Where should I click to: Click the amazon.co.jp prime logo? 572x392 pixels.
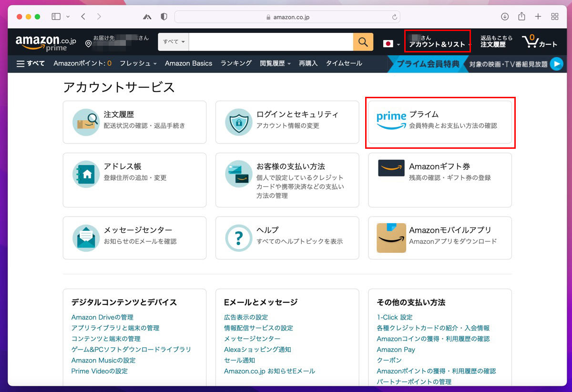click(46, 42)
